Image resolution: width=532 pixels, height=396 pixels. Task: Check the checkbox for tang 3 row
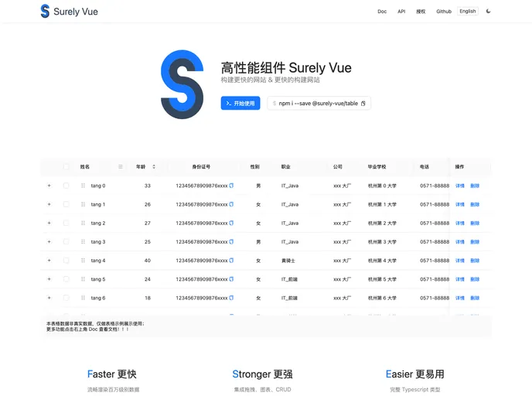tap(66, 241)
